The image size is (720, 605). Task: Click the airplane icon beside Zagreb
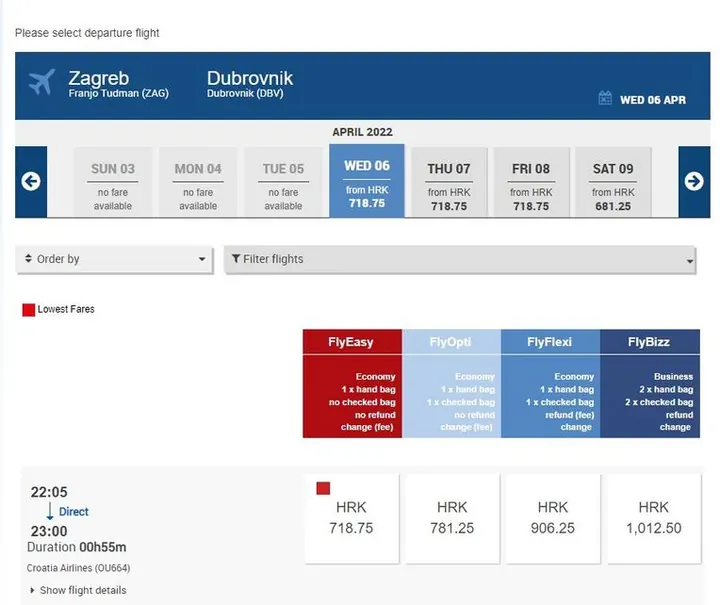[42, 82]
